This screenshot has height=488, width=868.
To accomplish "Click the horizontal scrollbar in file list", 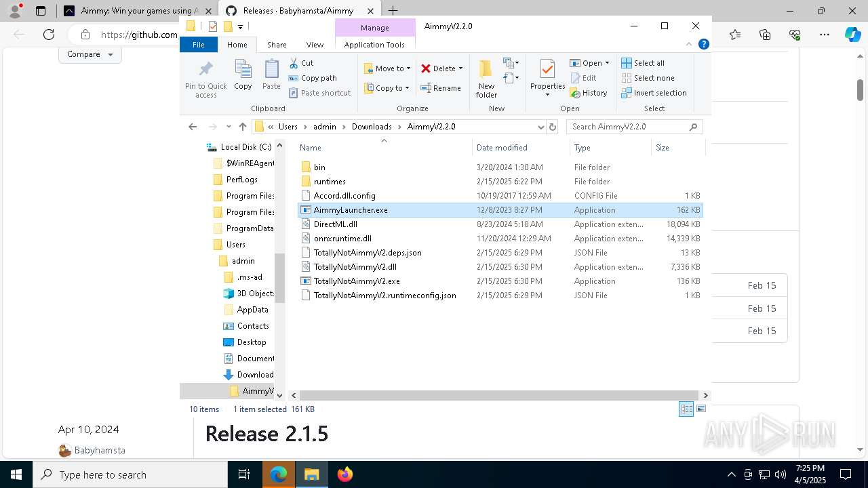I will [499, 395].
